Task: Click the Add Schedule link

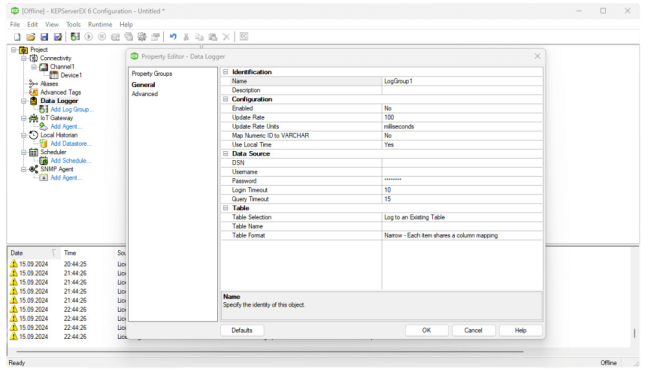Action: pyautogui.click(x=71, y=160)
